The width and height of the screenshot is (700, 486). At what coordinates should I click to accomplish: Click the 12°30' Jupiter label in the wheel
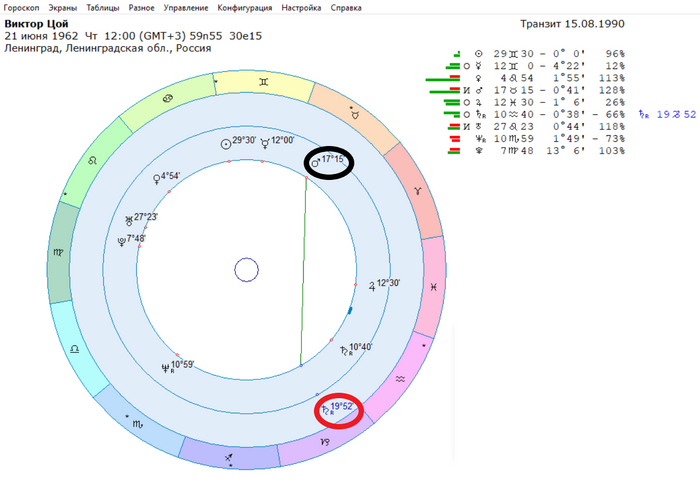(x=388, y=283)
